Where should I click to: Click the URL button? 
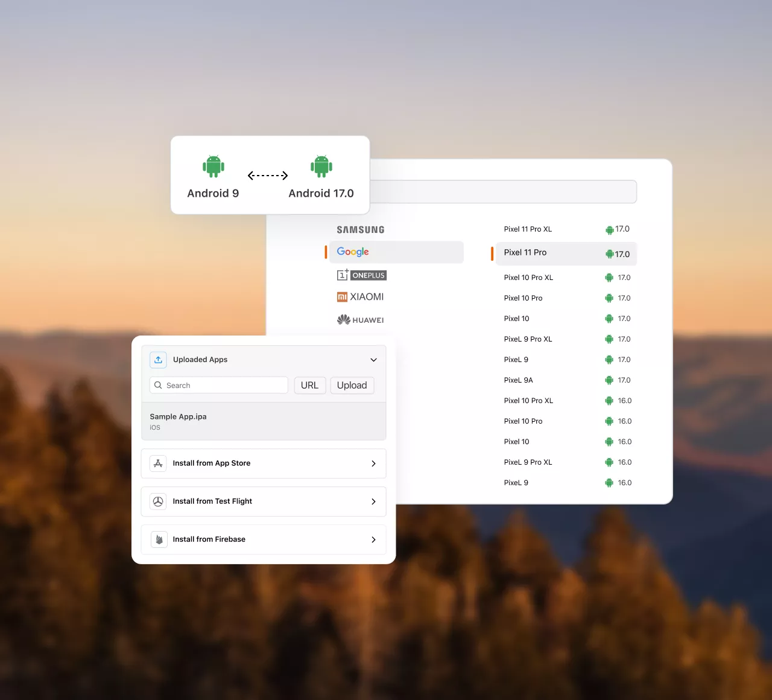(x=310, y=385)
